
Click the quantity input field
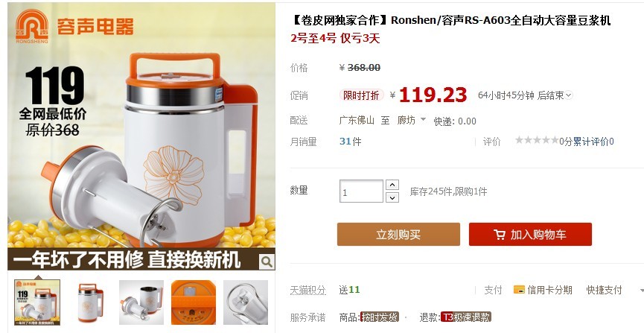(x=361, y=191)
